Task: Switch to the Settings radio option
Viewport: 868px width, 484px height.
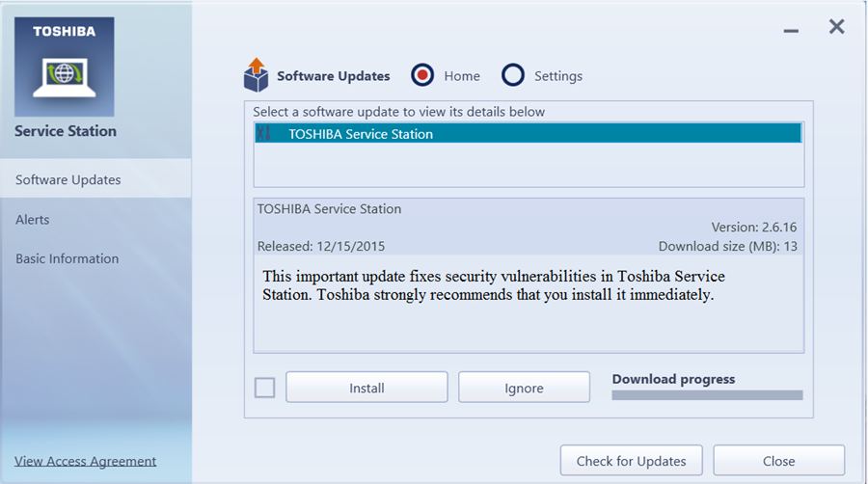Action: [x=513, y=75]
